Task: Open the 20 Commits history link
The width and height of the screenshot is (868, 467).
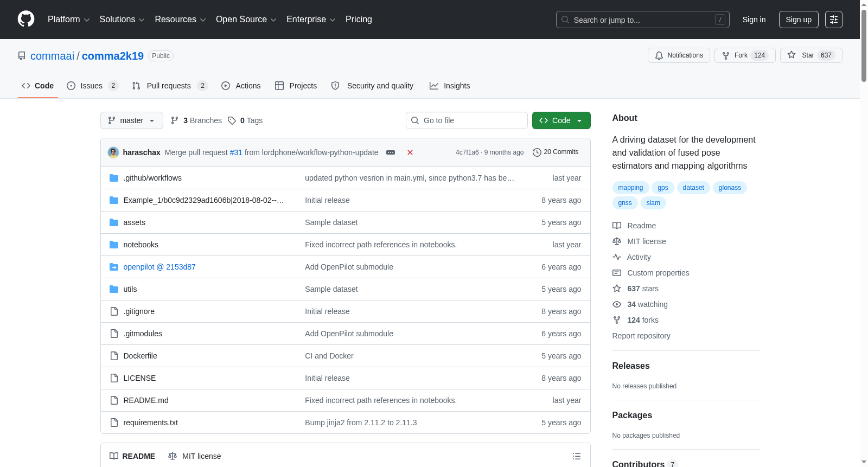Action: click(556, 152)
